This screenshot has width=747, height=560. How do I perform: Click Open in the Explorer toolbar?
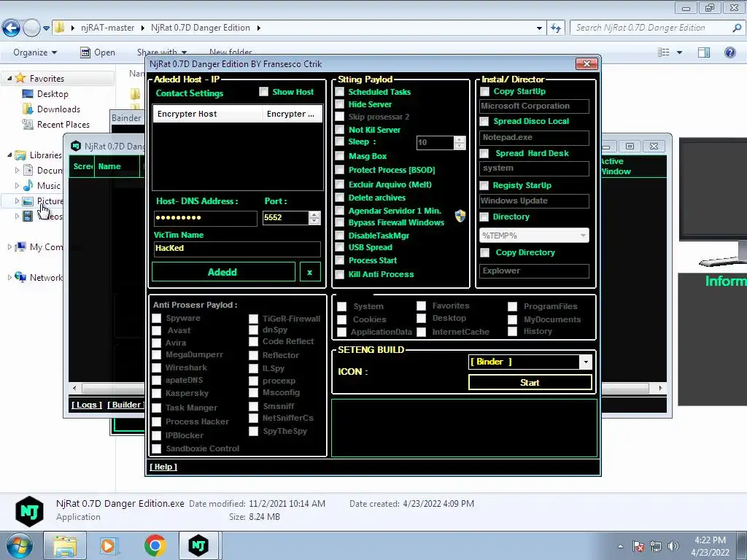(98, 52)
